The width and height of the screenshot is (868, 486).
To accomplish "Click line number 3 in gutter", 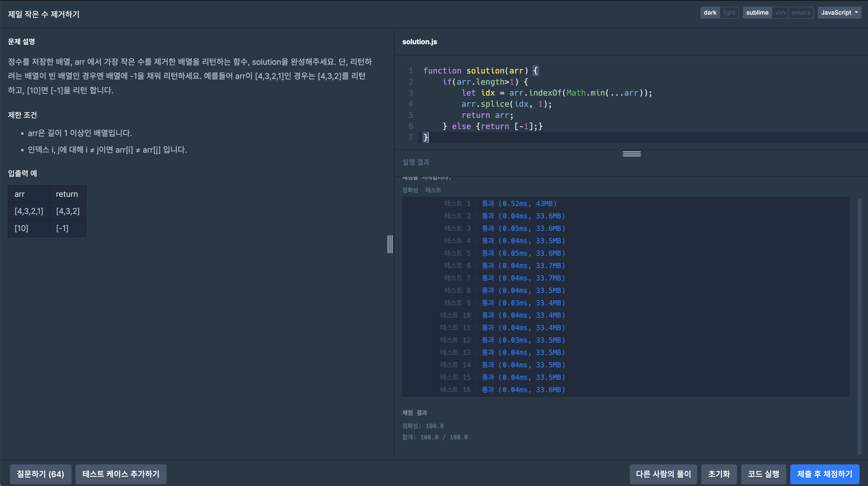I will pos(411,93).
